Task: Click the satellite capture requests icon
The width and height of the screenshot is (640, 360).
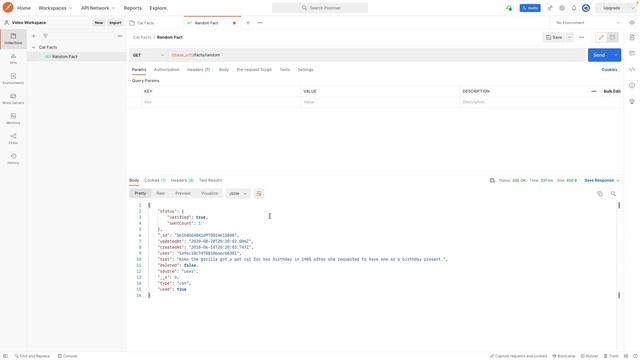Action: tap(550, 8)
